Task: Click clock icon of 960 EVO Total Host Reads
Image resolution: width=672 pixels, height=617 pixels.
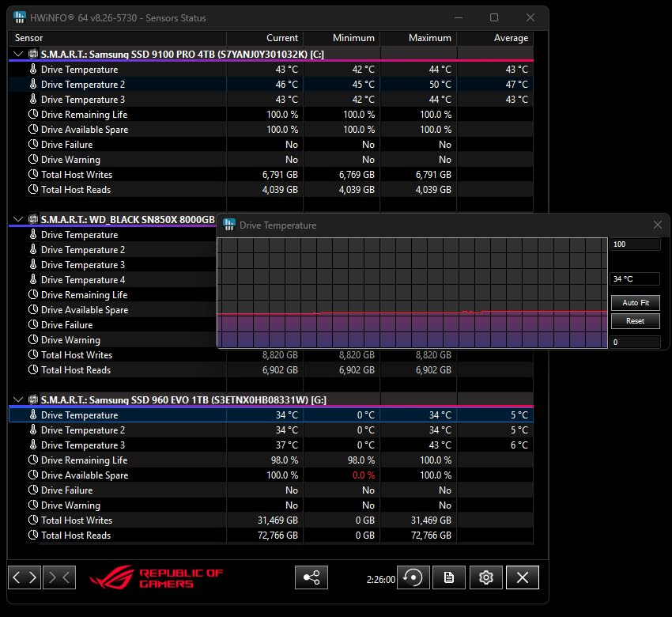Action: (33, 535)
